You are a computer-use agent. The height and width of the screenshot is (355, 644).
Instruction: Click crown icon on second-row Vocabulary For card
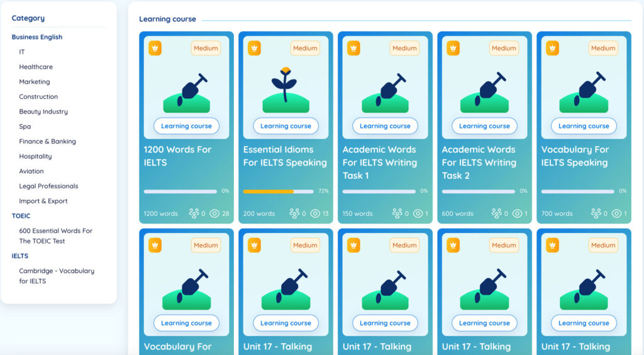[155, 245]
